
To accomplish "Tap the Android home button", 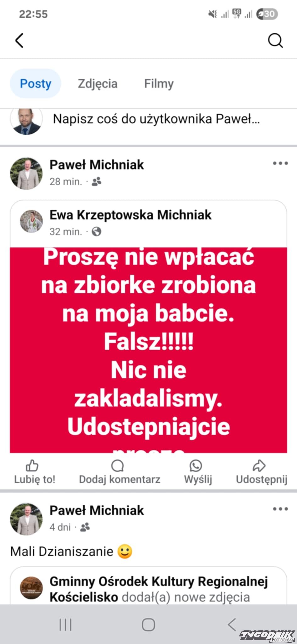I will [x=148, y=625].
